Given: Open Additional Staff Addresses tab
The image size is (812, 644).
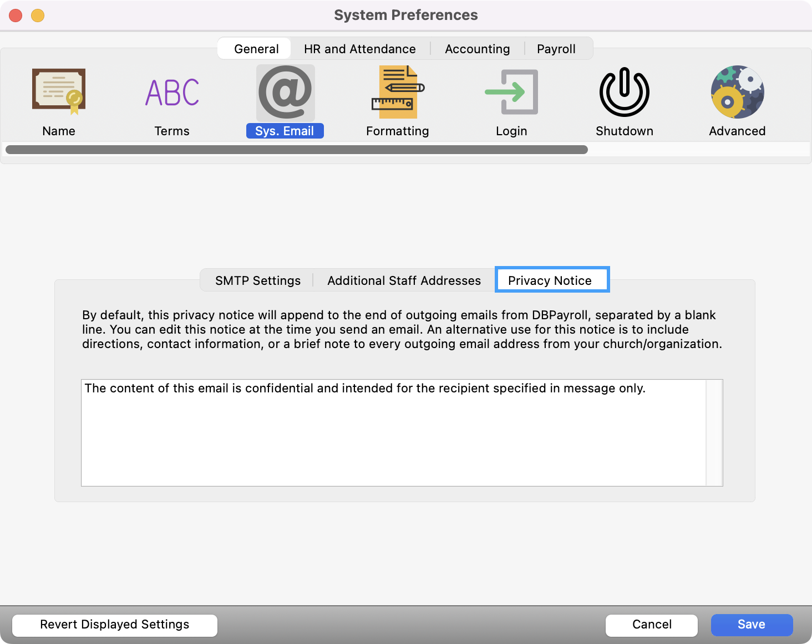Looking at the screenshot, I should pos(404,280).
